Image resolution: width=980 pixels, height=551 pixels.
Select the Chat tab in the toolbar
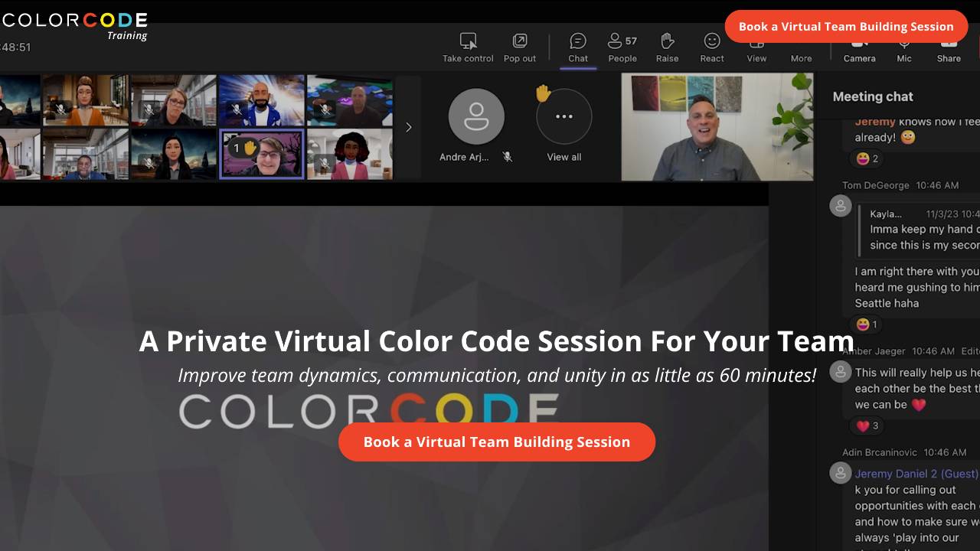tap(578, 47)
